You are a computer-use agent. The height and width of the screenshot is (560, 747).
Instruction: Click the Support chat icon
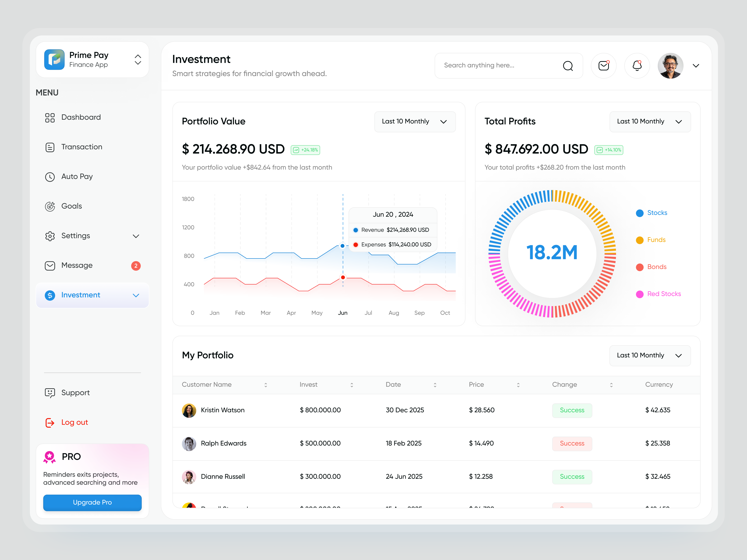[x=50, y=392]
